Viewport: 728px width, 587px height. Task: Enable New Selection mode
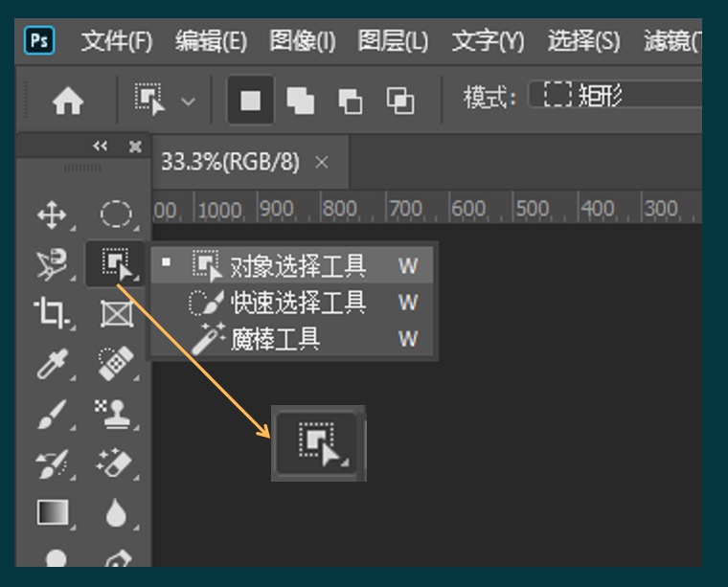[250, 101]
